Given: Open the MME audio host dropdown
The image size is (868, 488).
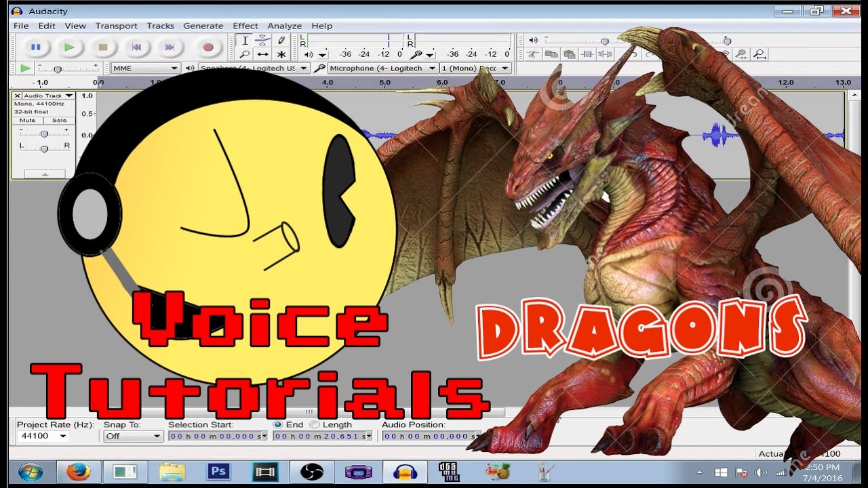Looking at the screenshot, I should click(145, 68).
